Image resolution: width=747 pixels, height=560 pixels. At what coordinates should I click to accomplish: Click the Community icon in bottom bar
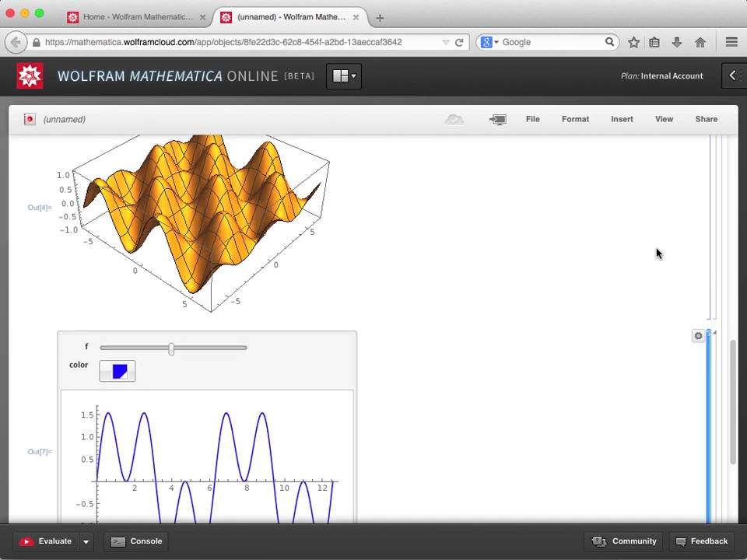click(600, 541)
